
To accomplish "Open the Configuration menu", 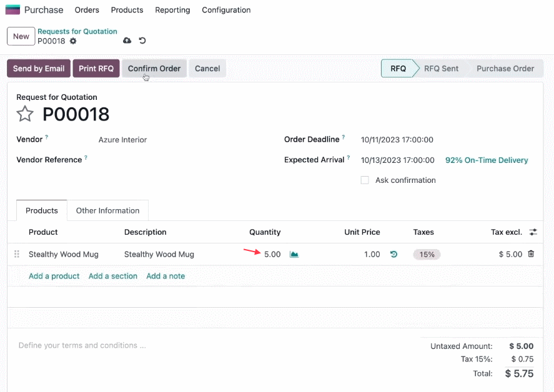I will coord(226,10).
